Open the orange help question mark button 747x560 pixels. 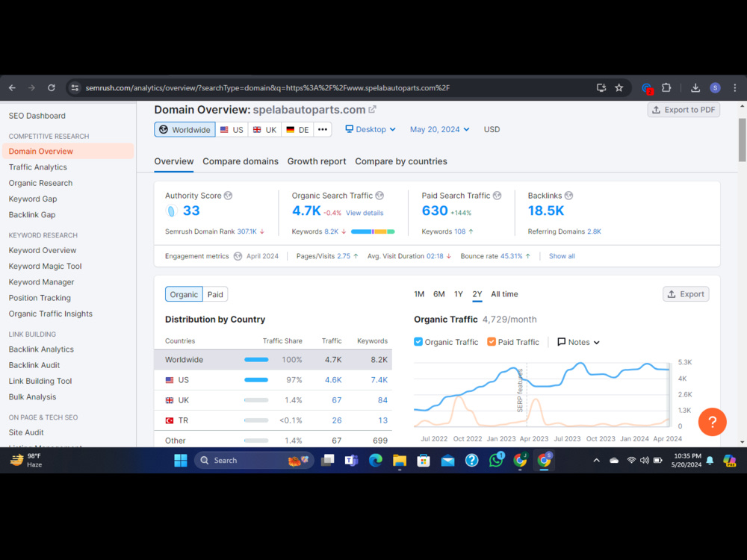[x=712, y=422]
